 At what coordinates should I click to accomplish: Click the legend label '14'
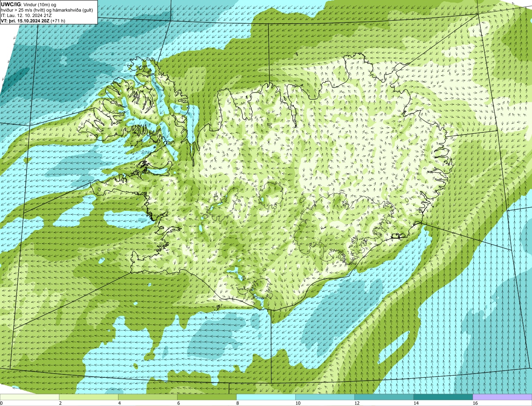tap(416, 403)
